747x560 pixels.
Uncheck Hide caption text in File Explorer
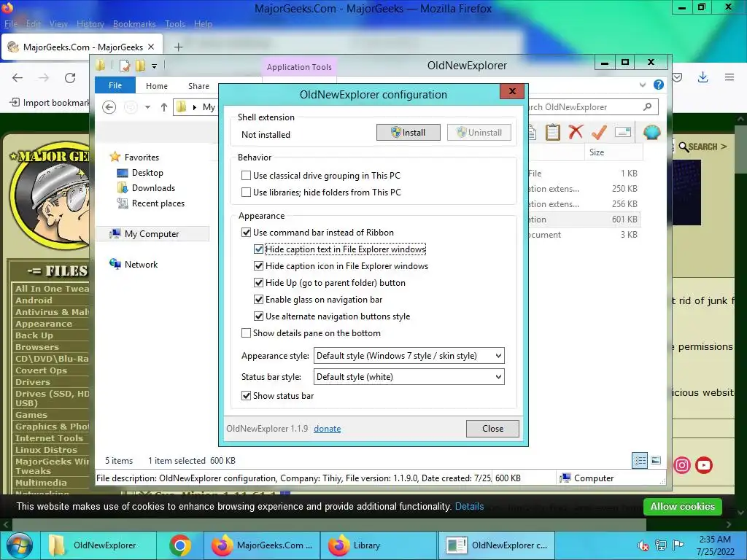coord(258,249)
